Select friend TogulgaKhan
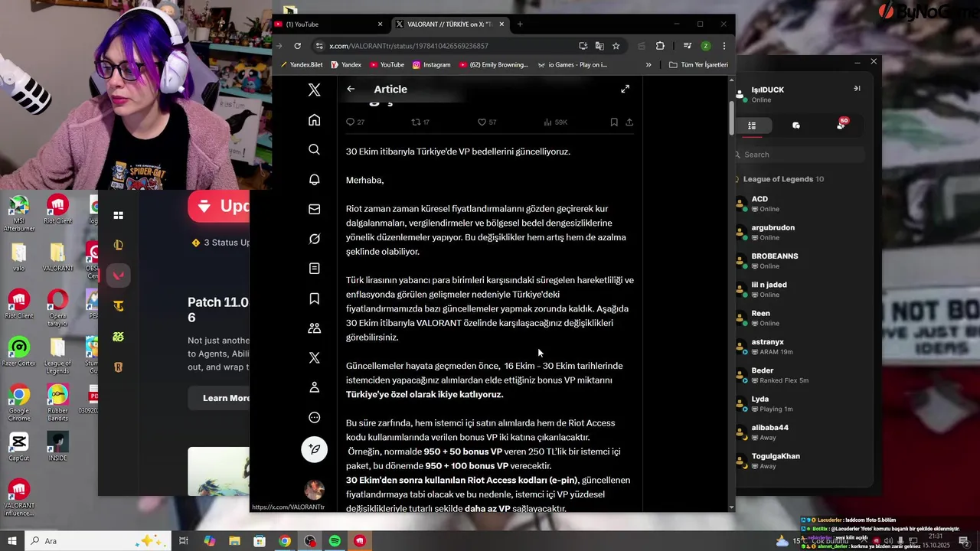 [800, 461]
